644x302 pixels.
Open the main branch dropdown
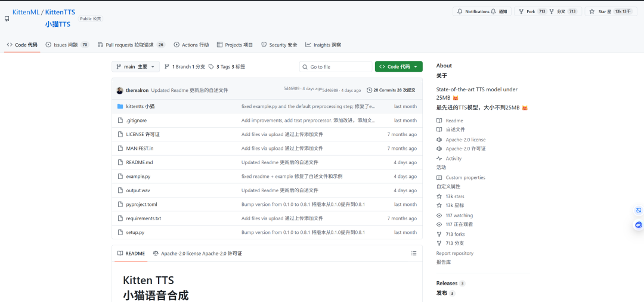click(x=135, y=67)
